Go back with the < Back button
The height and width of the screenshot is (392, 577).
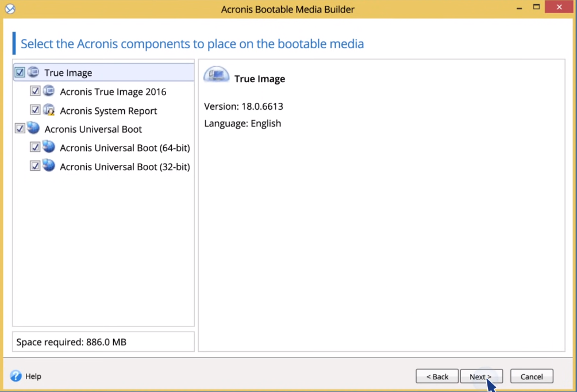[437, 376]
